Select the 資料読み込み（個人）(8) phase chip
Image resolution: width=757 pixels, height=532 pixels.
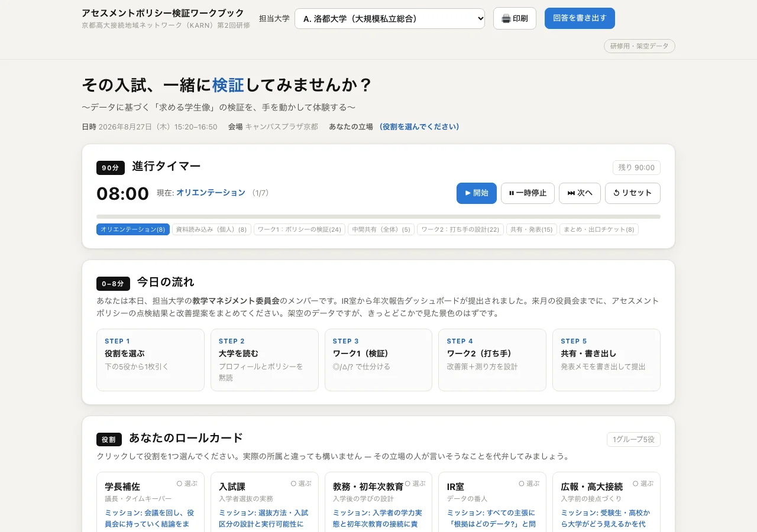[212, 229]
